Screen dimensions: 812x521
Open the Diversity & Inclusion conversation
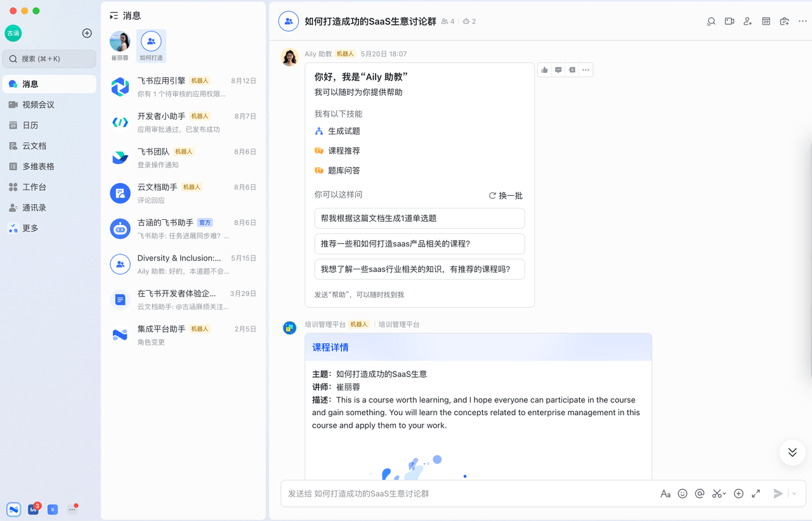(x=183, y=265)
